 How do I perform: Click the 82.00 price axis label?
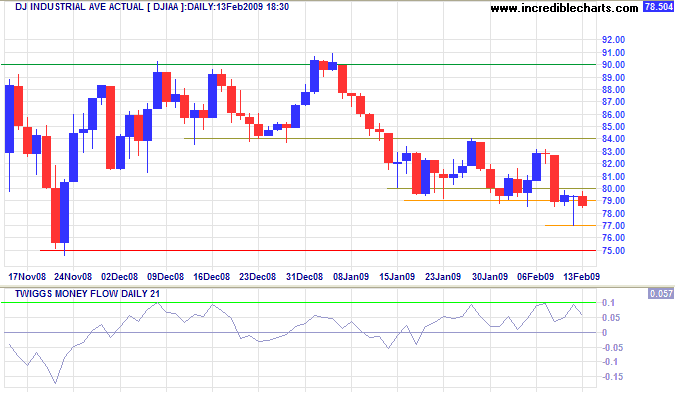pyautogui.click(x=613, y=164)
